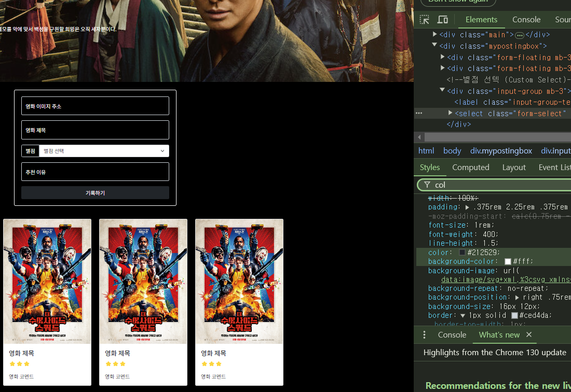Screen dimensions: 571x392
Task: Switch to the Elements tab
Action: pos(481,20)
